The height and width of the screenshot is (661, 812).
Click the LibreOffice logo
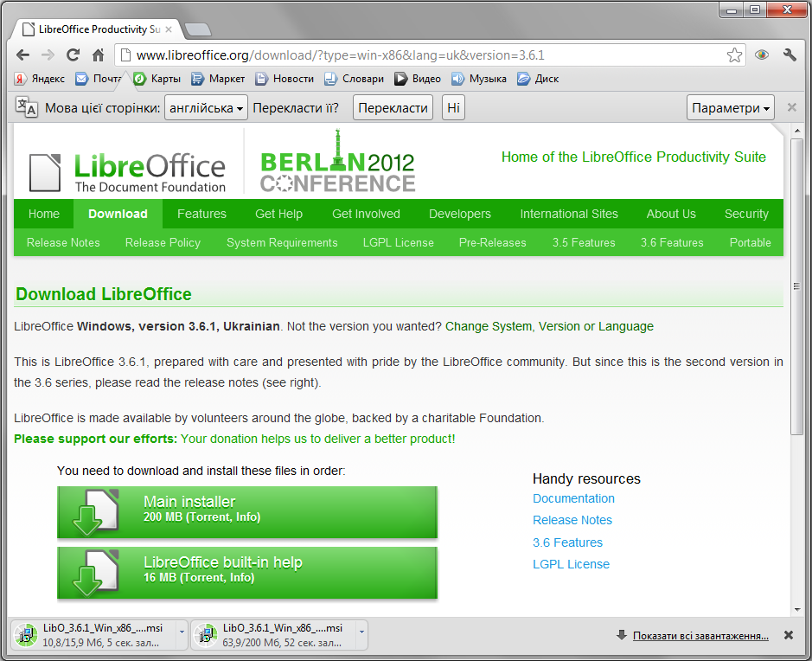pyautogui.click(x=127, y=172)
